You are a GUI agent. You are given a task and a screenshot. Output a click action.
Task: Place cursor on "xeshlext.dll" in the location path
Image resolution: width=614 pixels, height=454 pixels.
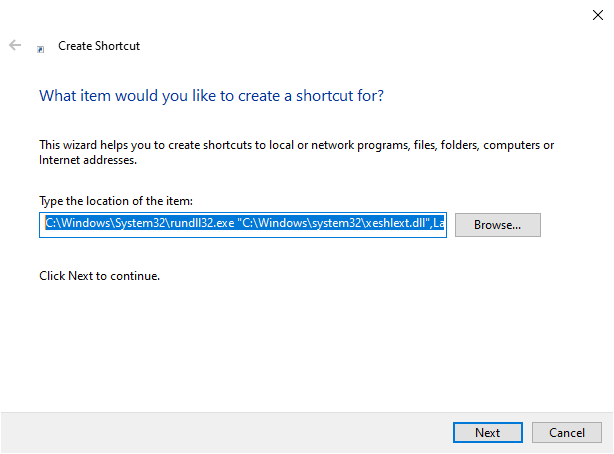[x=394, y=223]
